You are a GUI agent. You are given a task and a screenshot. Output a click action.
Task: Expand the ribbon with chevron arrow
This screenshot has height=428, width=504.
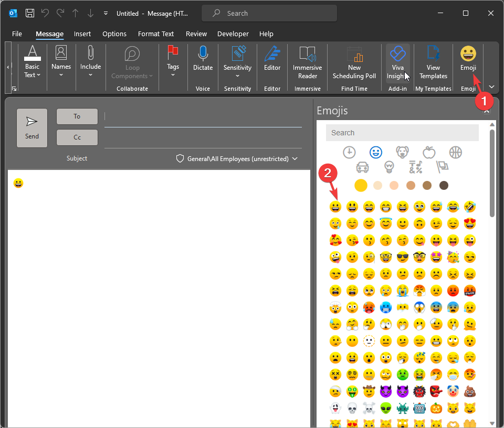pyautogui.click(x=491, y=87)
